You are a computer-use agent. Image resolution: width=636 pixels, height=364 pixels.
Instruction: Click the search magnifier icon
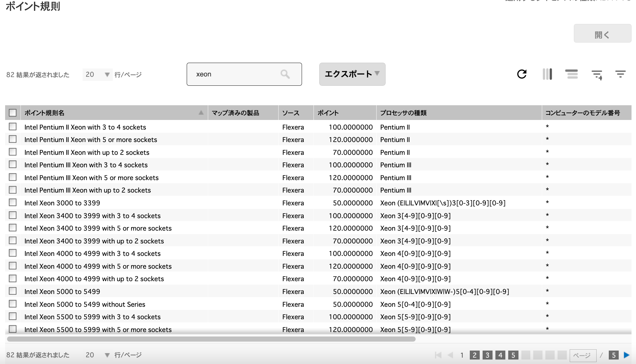[x=285, y=74]
